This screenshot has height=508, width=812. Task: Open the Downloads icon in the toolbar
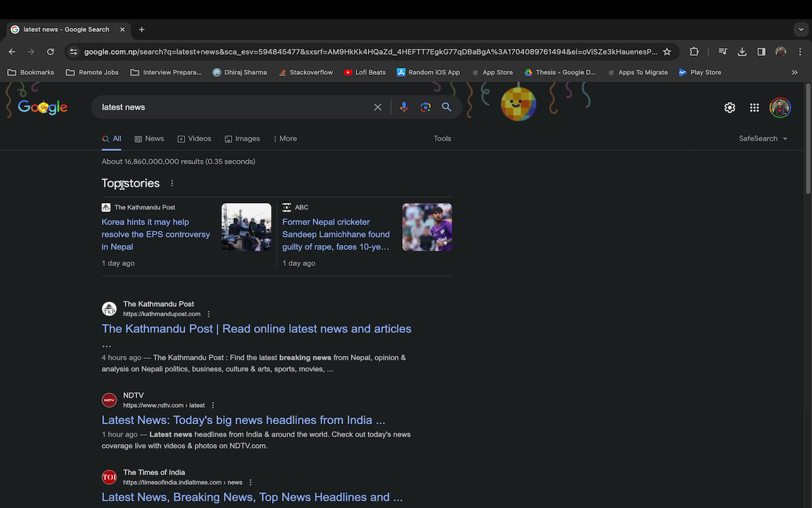tap(742, 51)
